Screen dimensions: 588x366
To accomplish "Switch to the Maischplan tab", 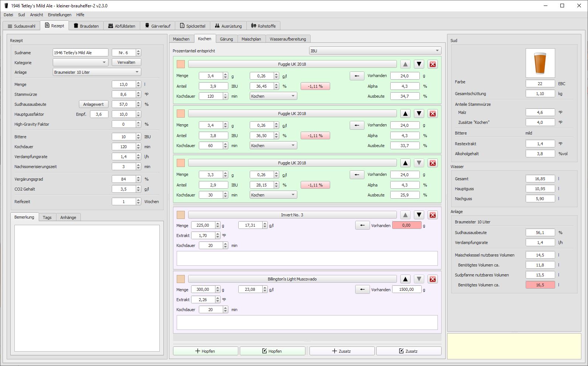I will (251, 39).
